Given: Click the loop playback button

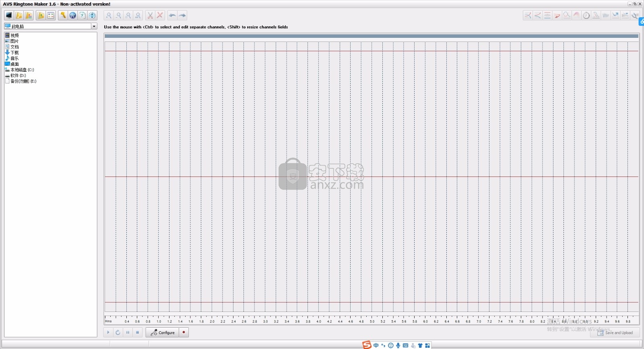Looking at the screenshot, I should tap(118, 332).
